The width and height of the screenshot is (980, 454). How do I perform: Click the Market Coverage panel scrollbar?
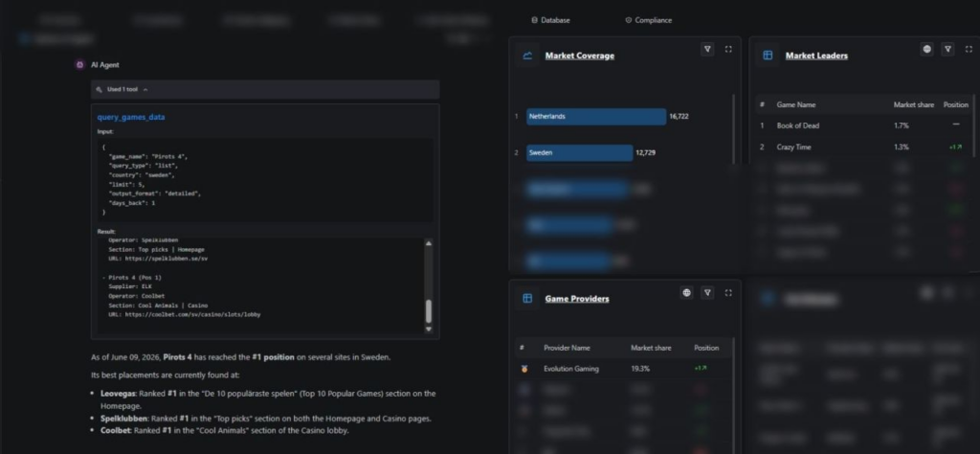[x=734, y=128]
